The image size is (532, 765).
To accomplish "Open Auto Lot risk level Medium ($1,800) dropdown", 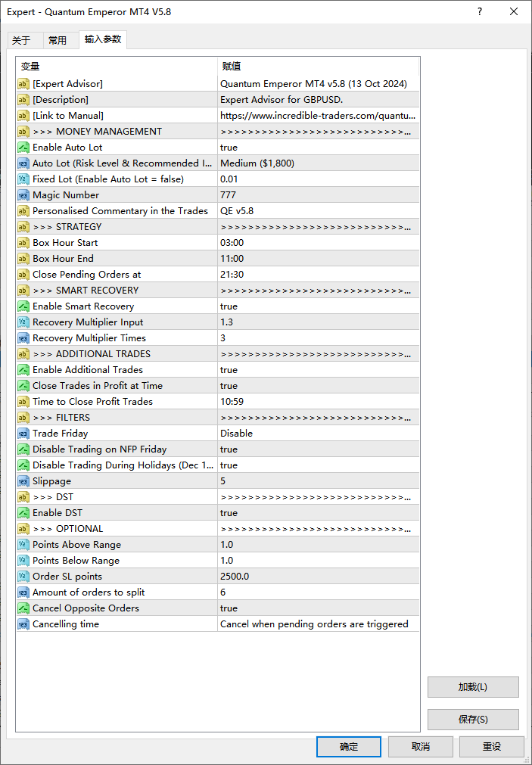I will click(x=318, y=163).
